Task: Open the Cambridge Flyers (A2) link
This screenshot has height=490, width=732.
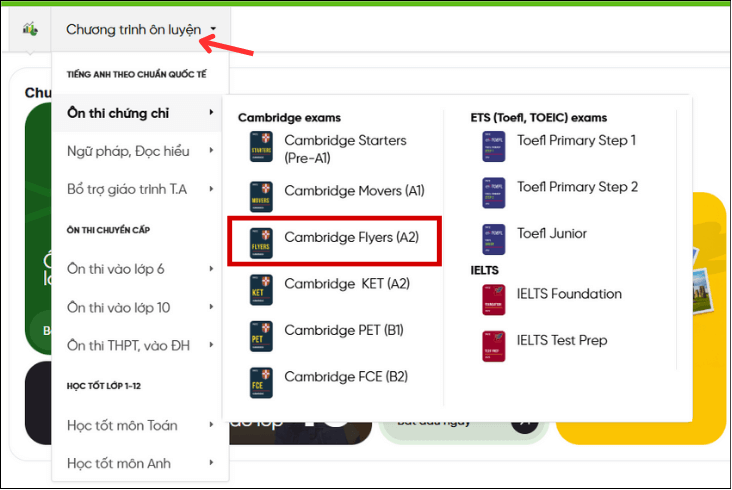Action: pyautogui.click(x=351, y=238)
